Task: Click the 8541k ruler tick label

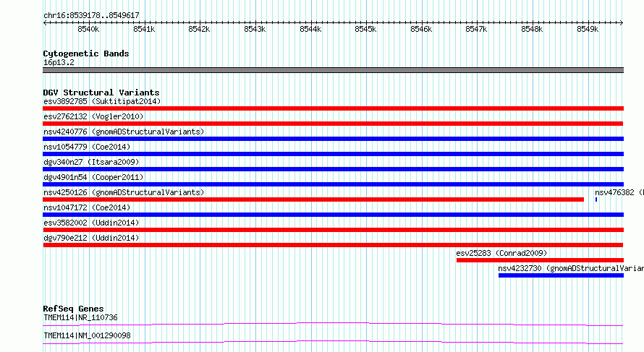Action: click(x=144, y=29)
